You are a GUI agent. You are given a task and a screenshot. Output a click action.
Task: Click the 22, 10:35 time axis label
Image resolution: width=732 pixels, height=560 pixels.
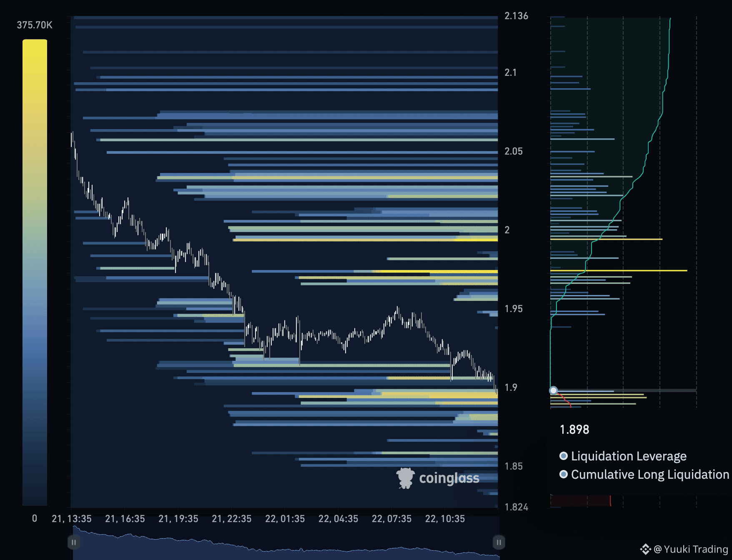[x=445, y=519]
